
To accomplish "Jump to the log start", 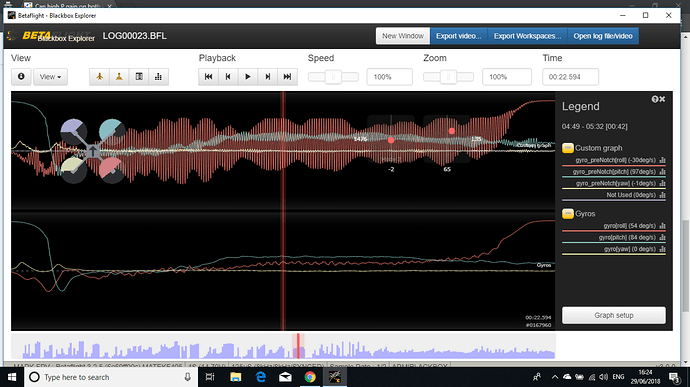I will tap(209, 77).
